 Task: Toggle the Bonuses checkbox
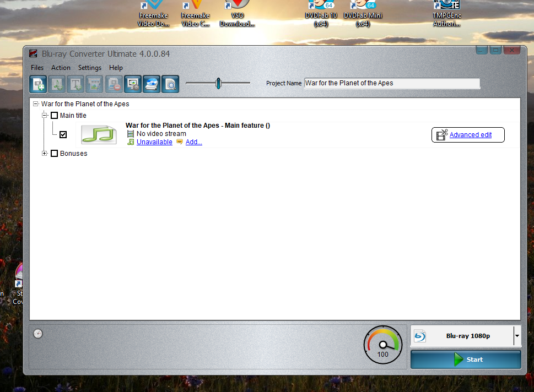pos(54,154)
